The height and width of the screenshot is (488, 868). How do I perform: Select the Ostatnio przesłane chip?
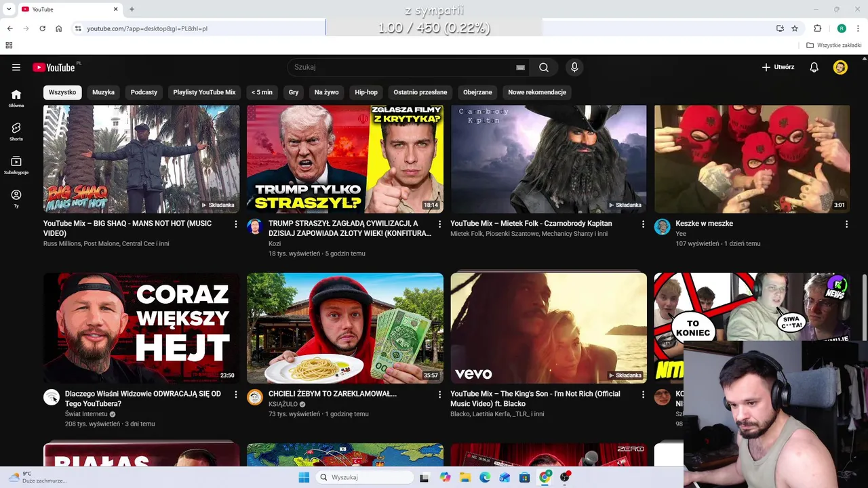(x=420, y=92)
